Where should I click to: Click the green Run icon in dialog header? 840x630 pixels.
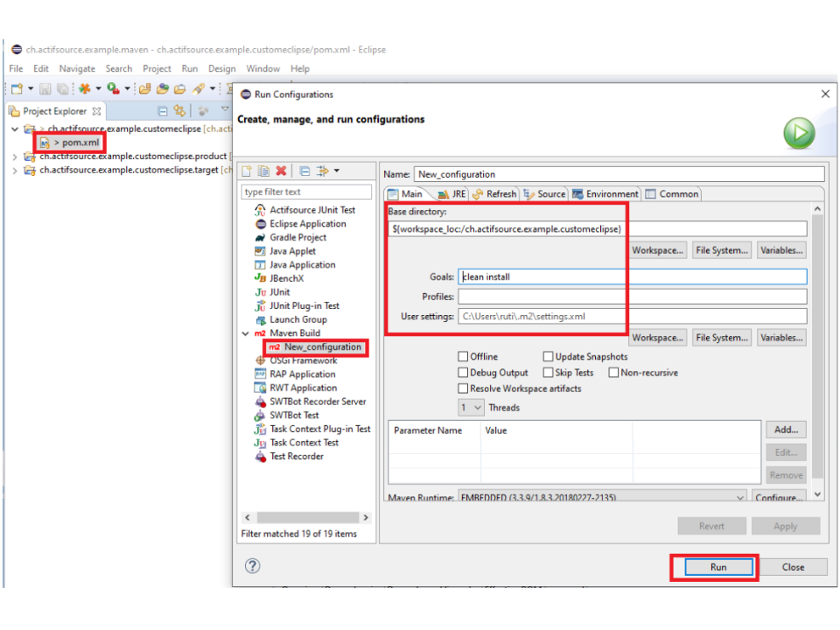coord(798,134)
